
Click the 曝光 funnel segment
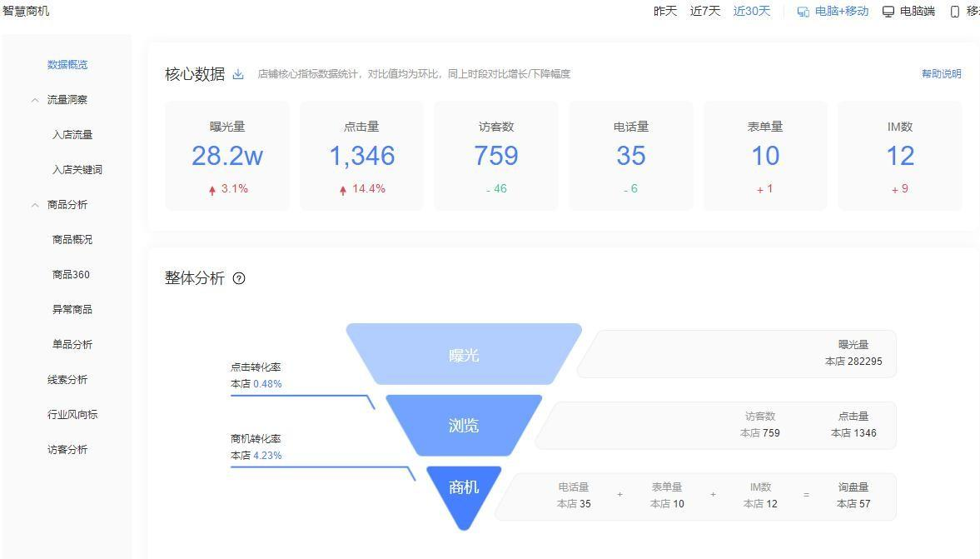[465, 354]
